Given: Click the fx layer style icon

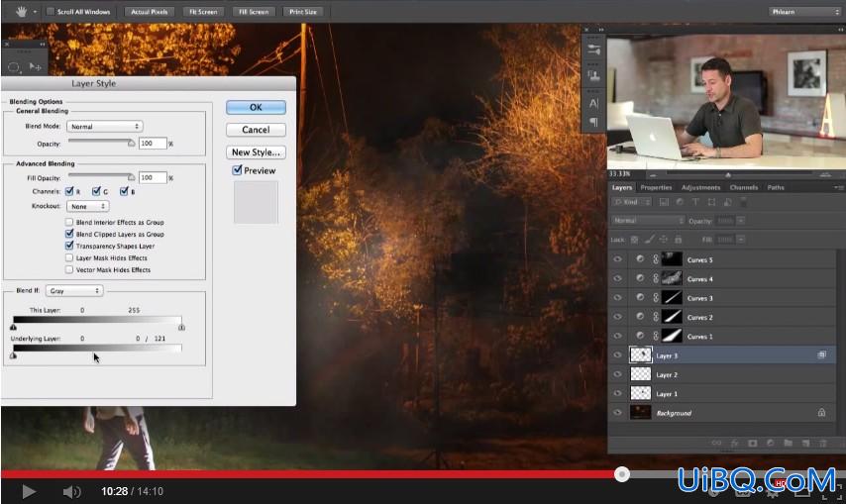Looking at the screenshot, I should point(734,443).
